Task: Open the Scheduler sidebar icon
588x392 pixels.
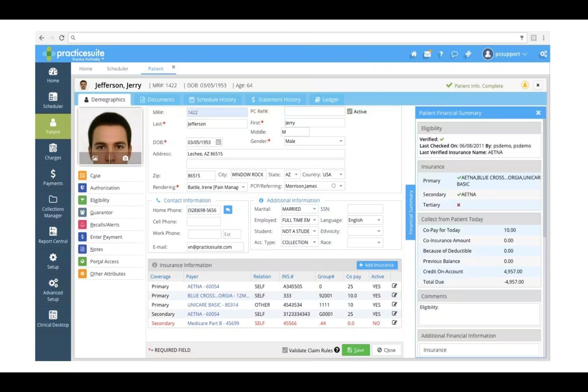Action: (x=53, y=100)
